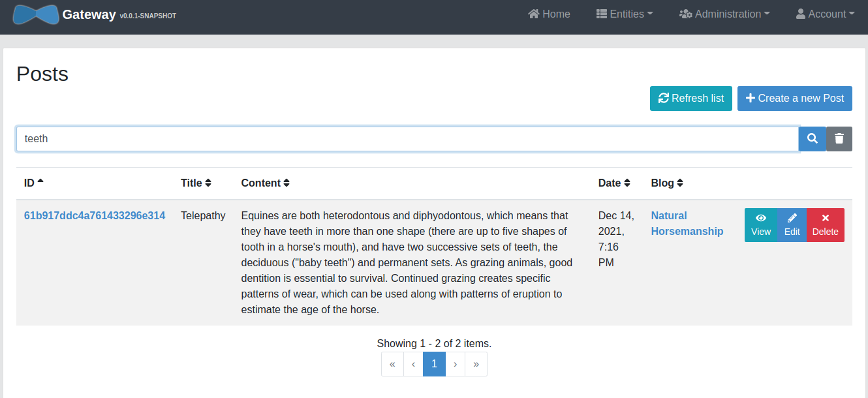Open the Natural Horsemanship blog link
Image resolution: width=868 pixels, height=398 pixels.
coord(687,223)
